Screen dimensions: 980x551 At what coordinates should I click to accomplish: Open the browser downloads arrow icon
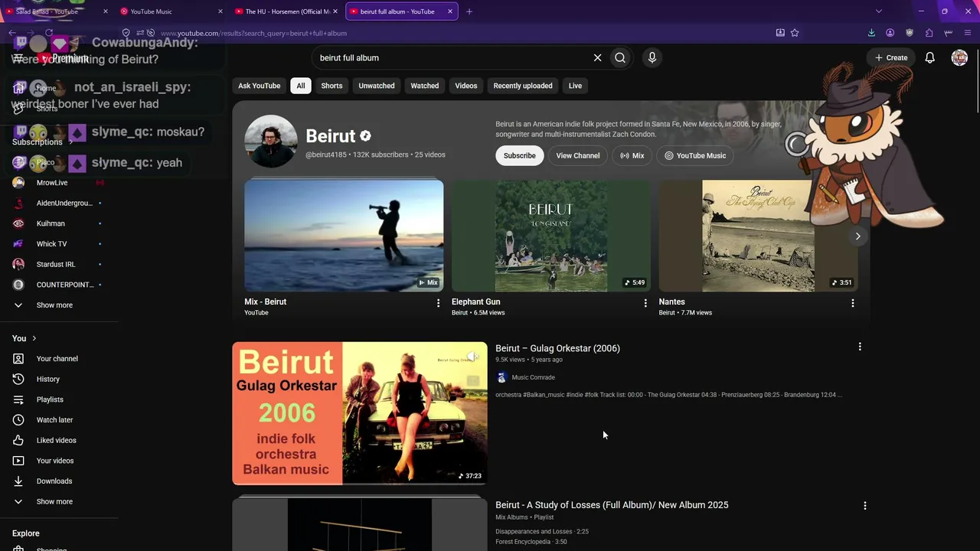[871, 33]
